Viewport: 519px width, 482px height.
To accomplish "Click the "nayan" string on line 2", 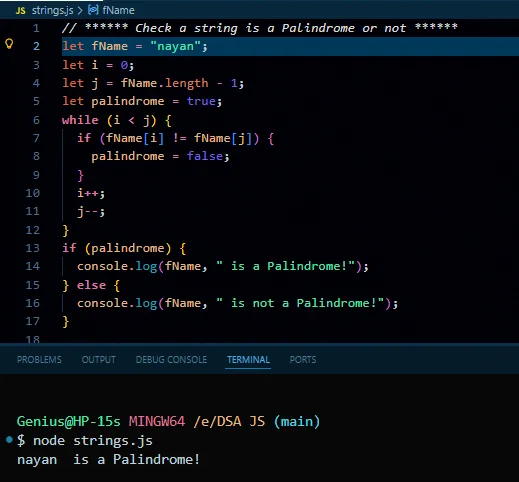I will [x=175, y=46].
